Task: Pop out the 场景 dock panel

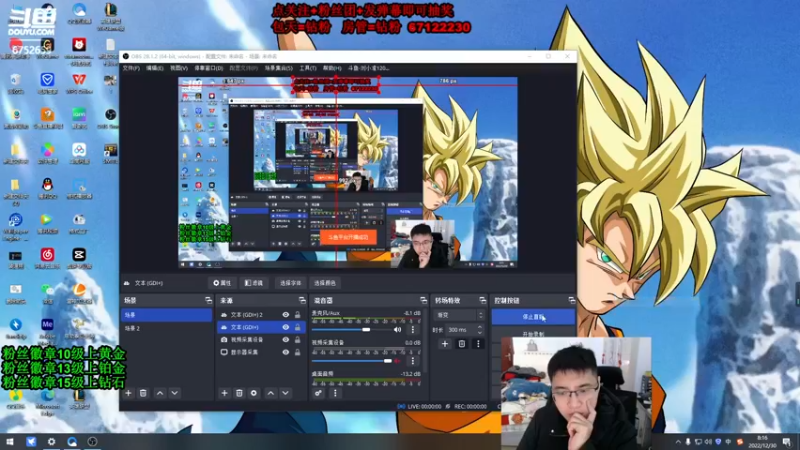Action: pyautogui.click(x=208, y=301)
